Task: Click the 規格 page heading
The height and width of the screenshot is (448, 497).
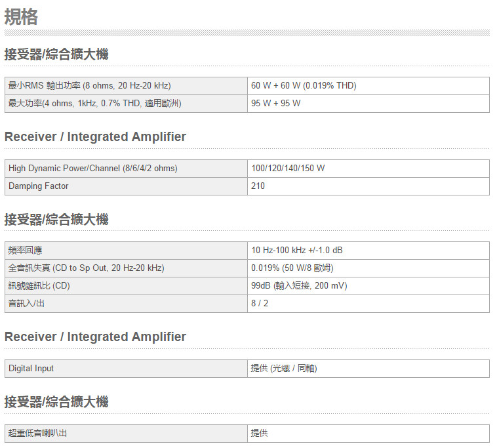Action: pyautogui.click(x=21, y=17)
